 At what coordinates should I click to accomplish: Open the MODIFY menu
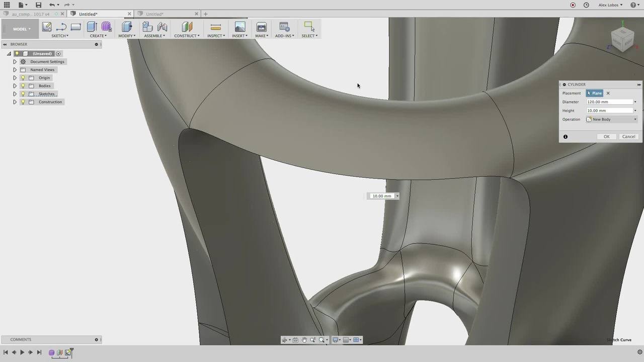point(127,36)
